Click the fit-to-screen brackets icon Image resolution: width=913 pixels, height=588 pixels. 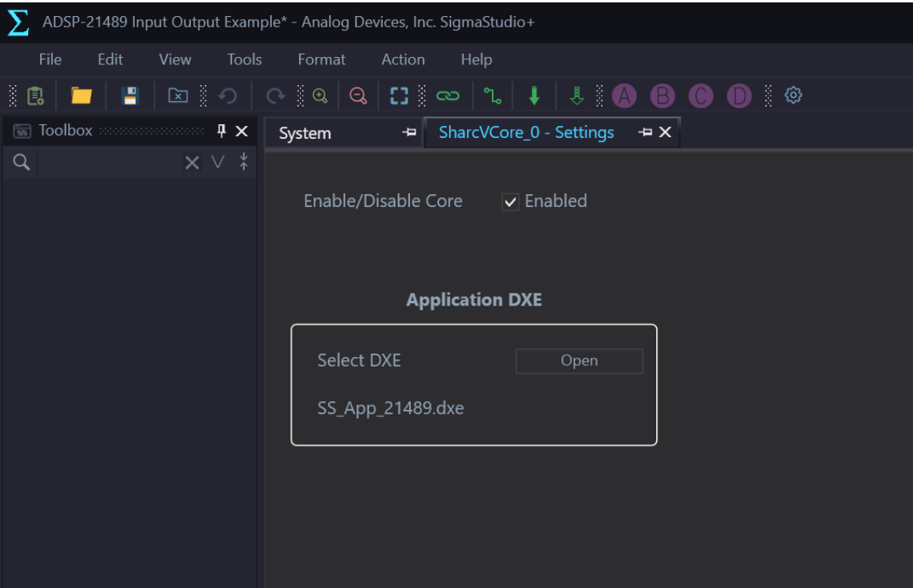399,95
